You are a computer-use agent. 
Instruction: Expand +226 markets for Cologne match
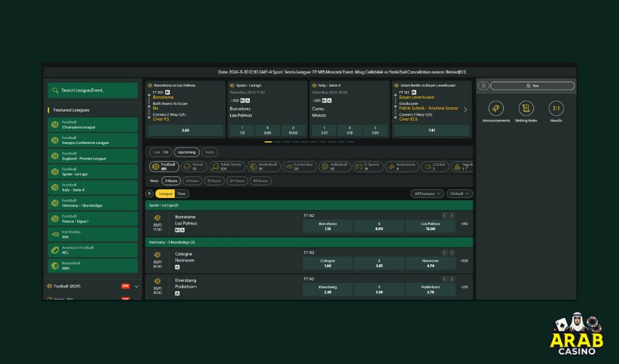pos(465,261)
